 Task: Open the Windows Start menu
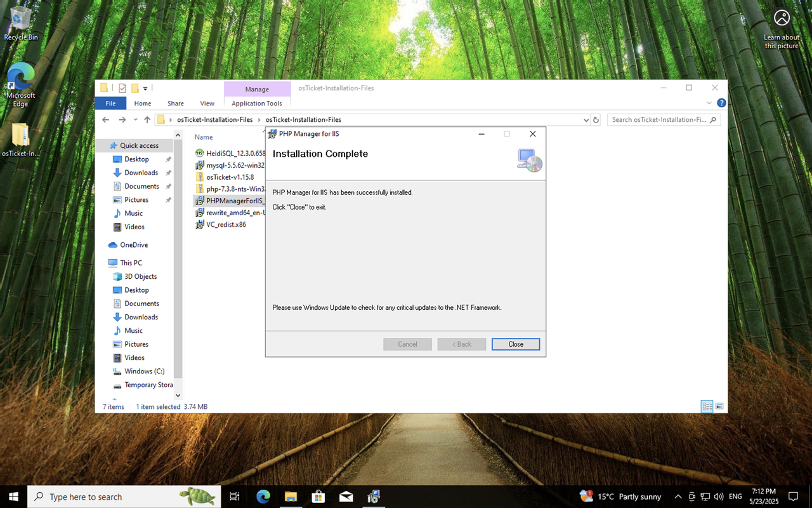[13, 497]
